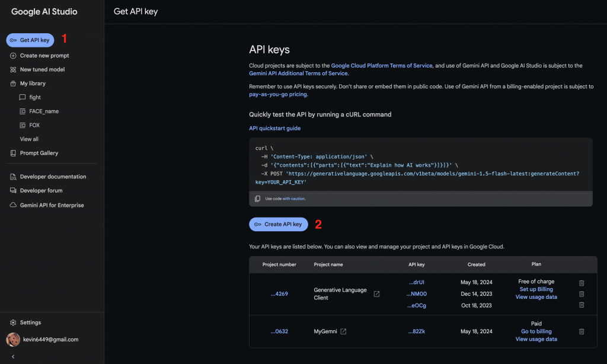Click the Create API key button

279,224
